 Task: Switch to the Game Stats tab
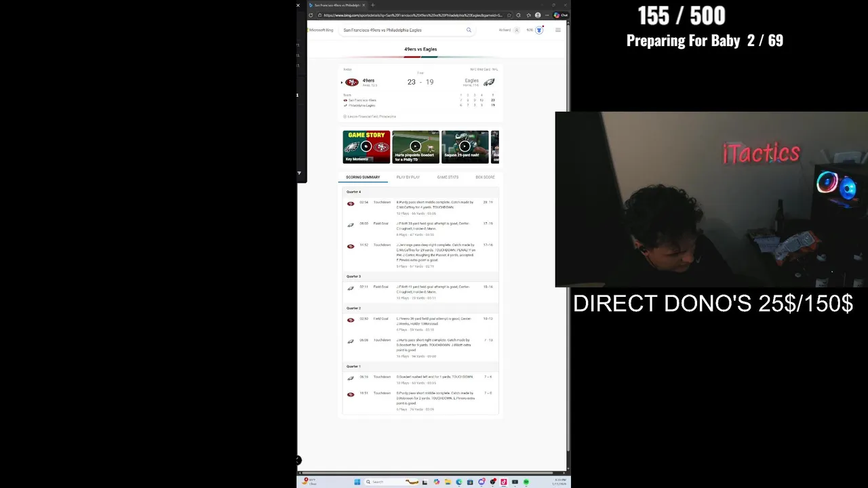tap(448, 177)
